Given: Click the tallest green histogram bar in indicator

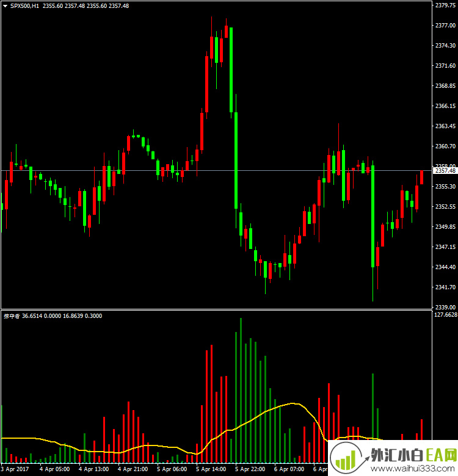Looking at the screenshot, I should (x=241, y=391).
